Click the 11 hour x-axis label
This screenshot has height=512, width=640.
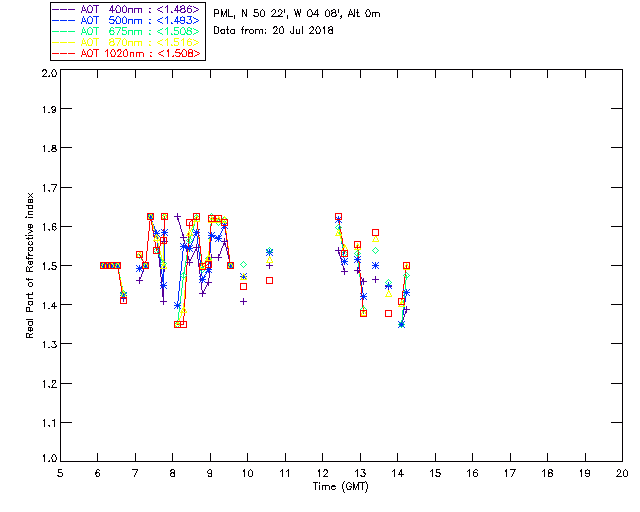click(285, 473)
